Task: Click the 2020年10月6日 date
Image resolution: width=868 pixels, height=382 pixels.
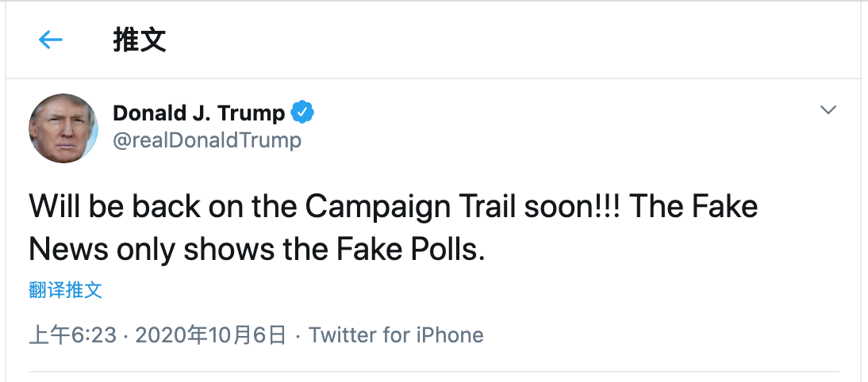Action: tap(210, 335)
